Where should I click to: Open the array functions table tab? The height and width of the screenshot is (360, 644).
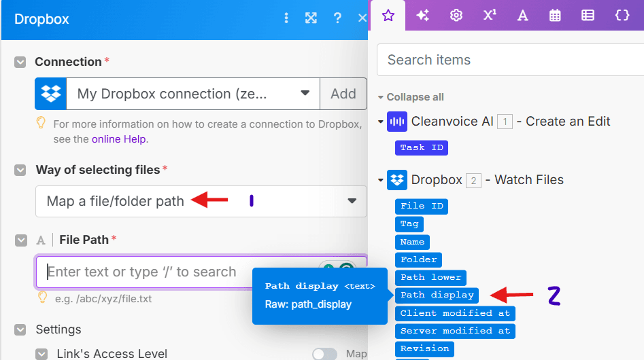588,16
